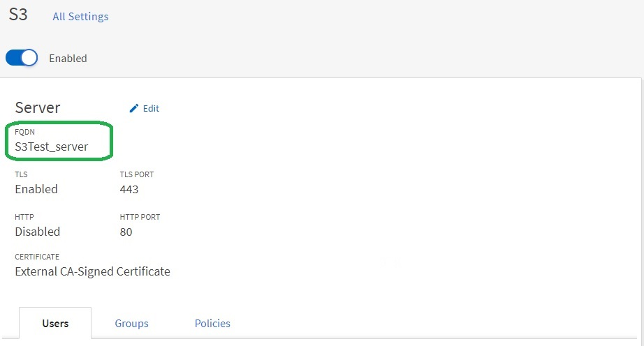Open the All Settings link
This screenshot has height=346, width=644.
(x=80, y=17)
